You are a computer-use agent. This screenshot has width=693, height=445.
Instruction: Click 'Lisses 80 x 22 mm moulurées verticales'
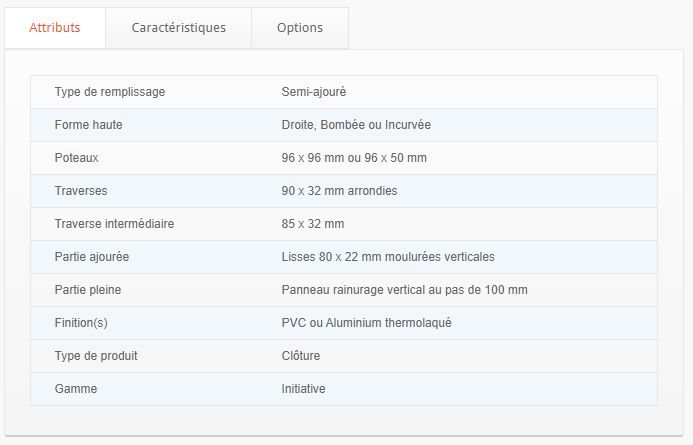pos(388,257)
